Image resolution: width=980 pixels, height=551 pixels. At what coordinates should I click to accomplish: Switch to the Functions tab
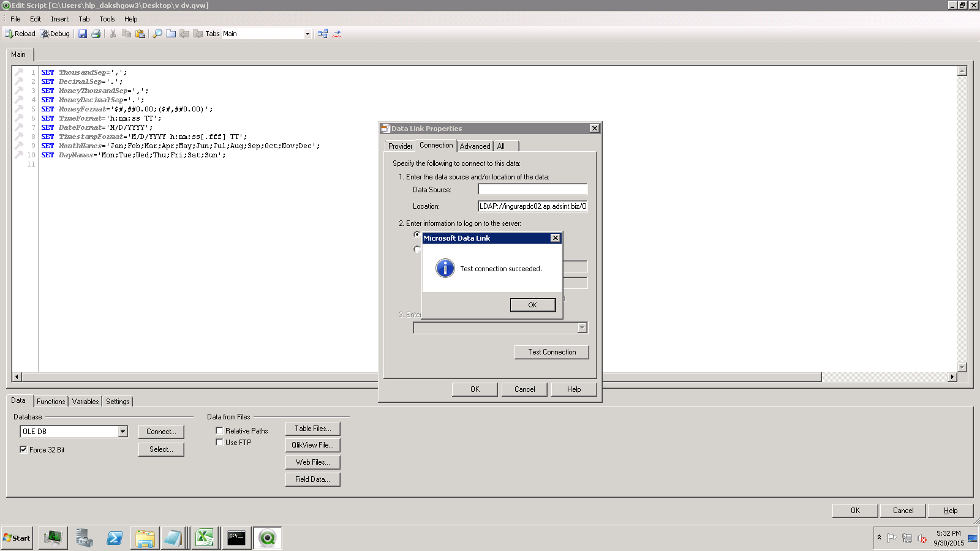pyautogui.click(x=51, y=402)
